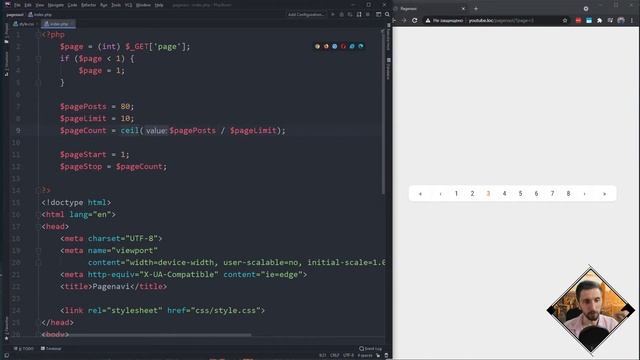Viewport: 640px width, 360px height.
Task: Open the Code menu
Action: point(72,5)
